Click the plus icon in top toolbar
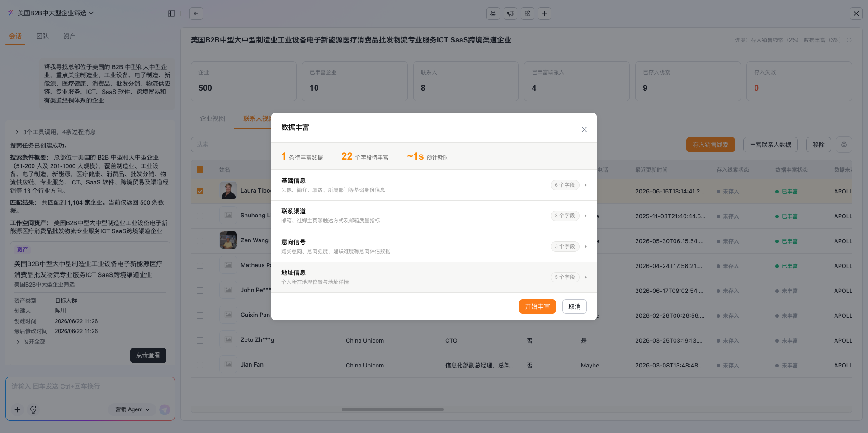The height and width of the screenshot is (433, 868). [x=545, y=14]
